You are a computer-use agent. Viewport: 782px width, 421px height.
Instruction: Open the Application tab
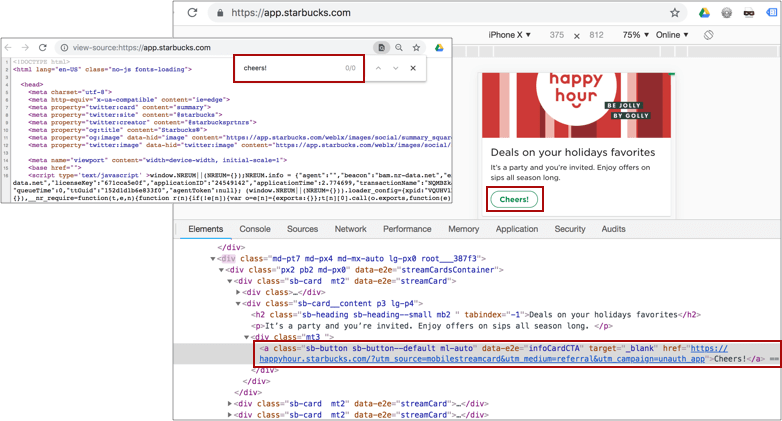click(x=517, y=229)
